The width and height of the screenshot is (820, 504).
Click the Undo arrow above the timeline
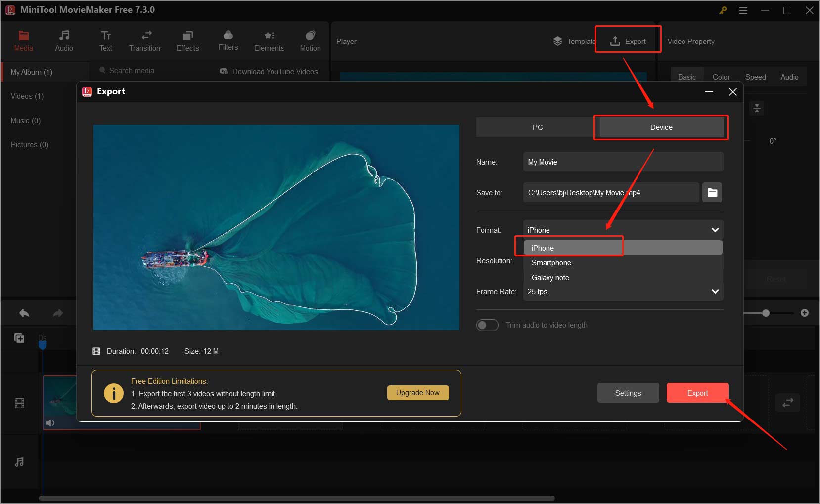coord(24,313)
